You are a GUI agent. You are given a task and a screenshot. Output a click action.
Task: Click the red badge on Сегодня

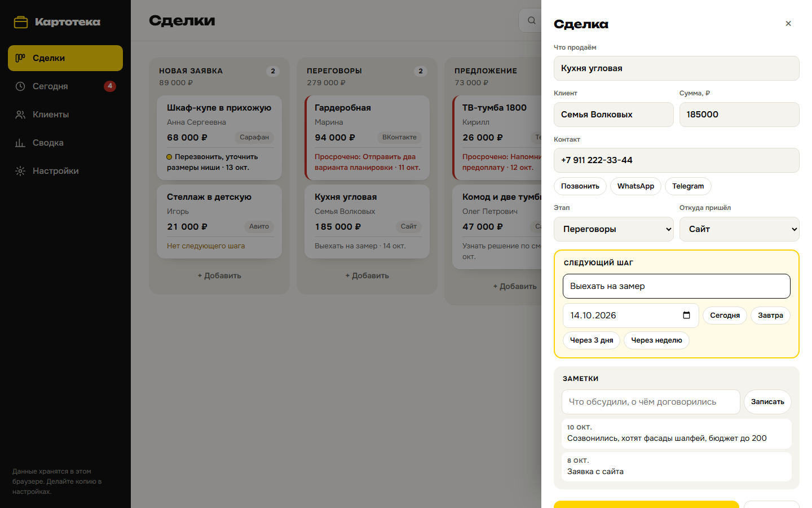click(x=110, y=86)
